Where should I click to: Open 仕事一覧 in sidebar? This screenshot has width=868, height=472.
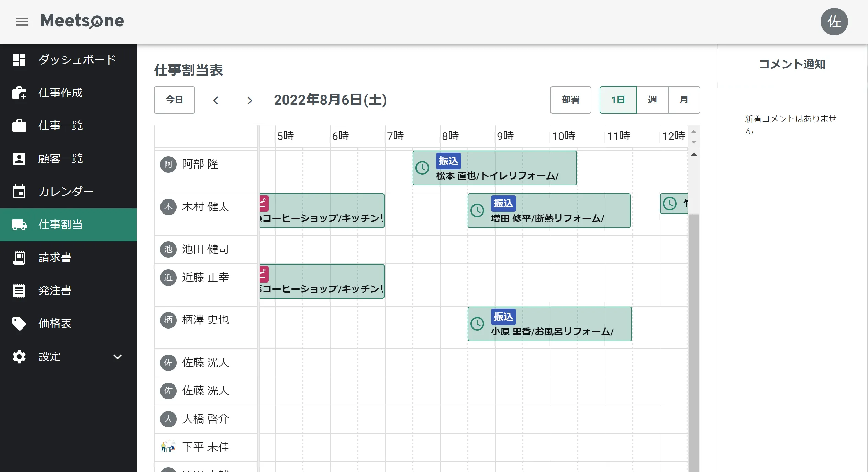click(60, 126)
